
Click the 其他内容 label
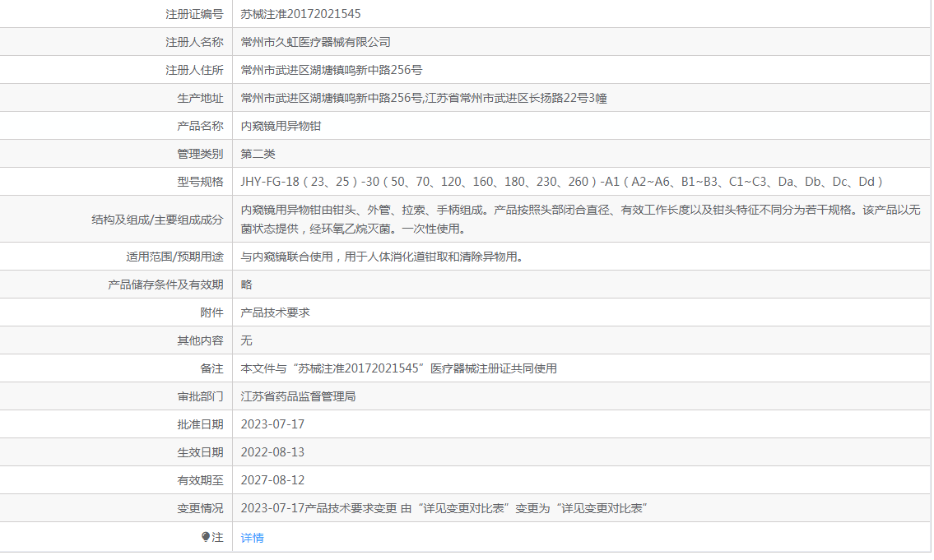coord(200,340)
